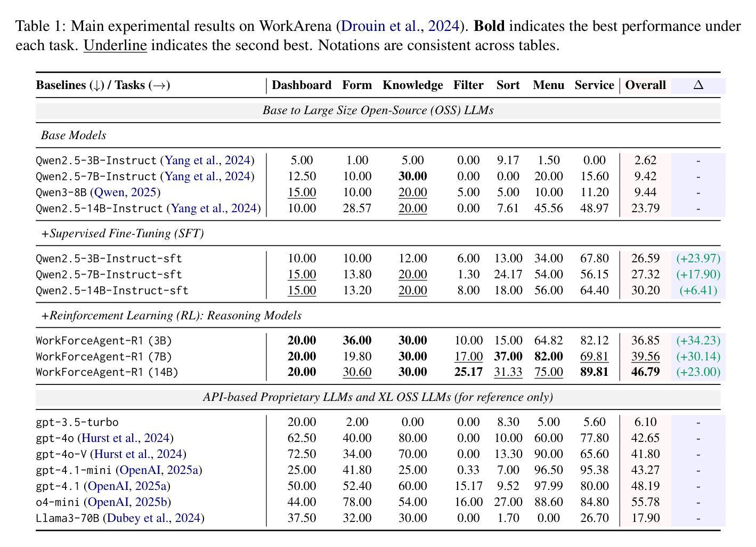756x547 pixels.
Task: Select the Filter column header
Action: click(x=468, y=85)
